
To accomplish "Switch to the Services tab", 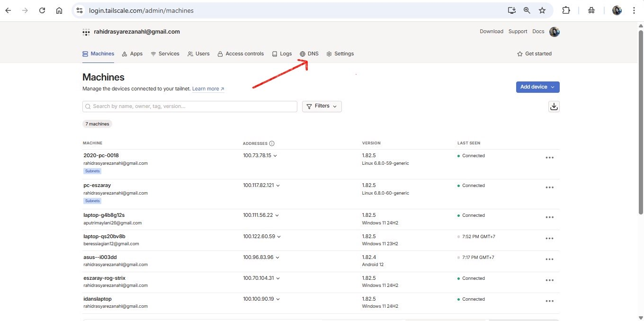I will 165,54.
